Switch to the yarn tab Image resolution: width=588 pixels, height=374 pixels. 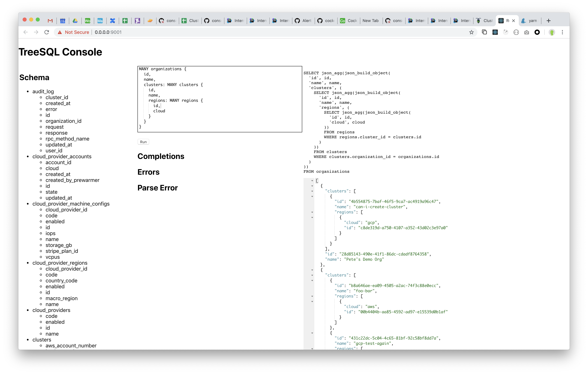click(530, 21)
